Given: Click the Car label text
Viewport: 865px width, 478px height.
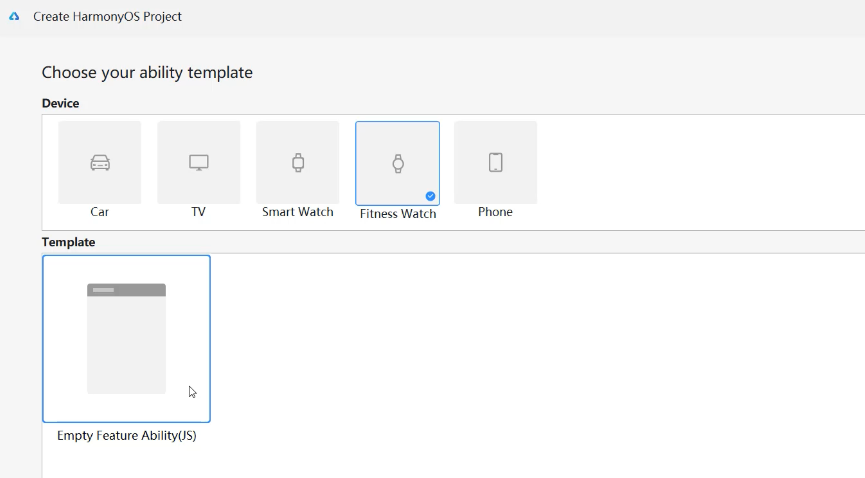Looking at the screenshot, I should click(x=99, y=212).
